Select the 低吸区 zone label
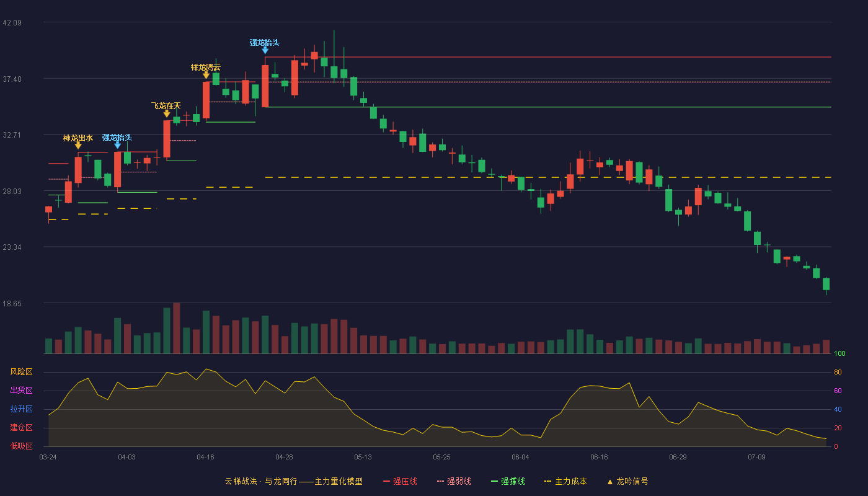Image resolution: width=868 pixels, height=496 pixels. point(21,446)
